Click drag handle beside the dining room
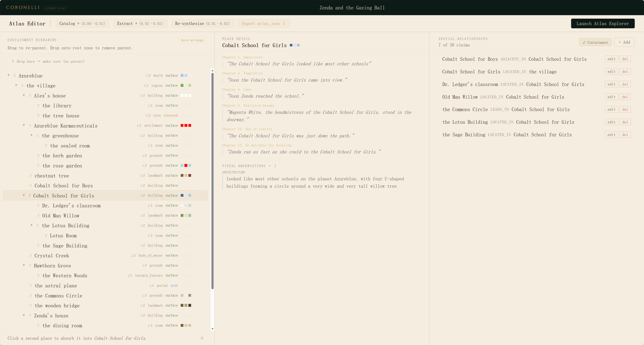 38,325
